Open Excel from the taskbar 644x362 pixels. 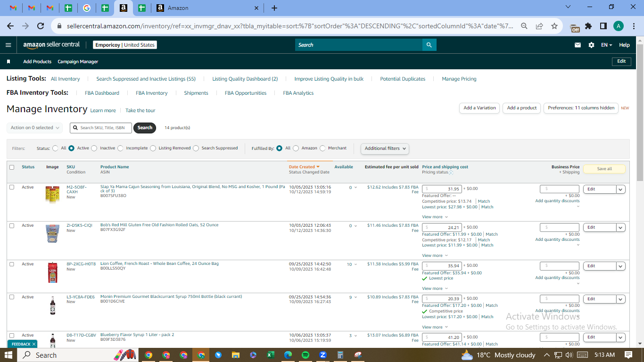coord(271,355)
